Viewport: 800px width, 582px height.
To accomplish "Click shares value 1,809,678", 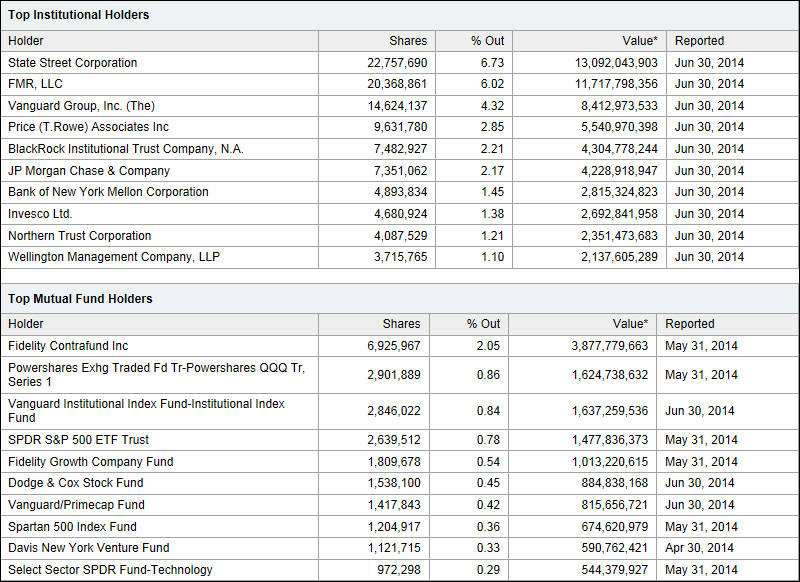I will (x=394, y=462).
